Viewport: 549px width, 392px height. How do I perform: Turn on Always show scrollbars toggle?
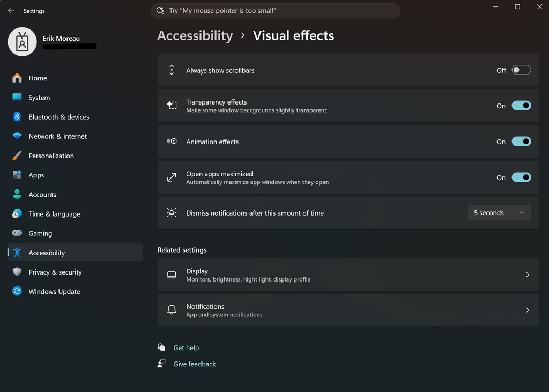click(x=521, y=70)
